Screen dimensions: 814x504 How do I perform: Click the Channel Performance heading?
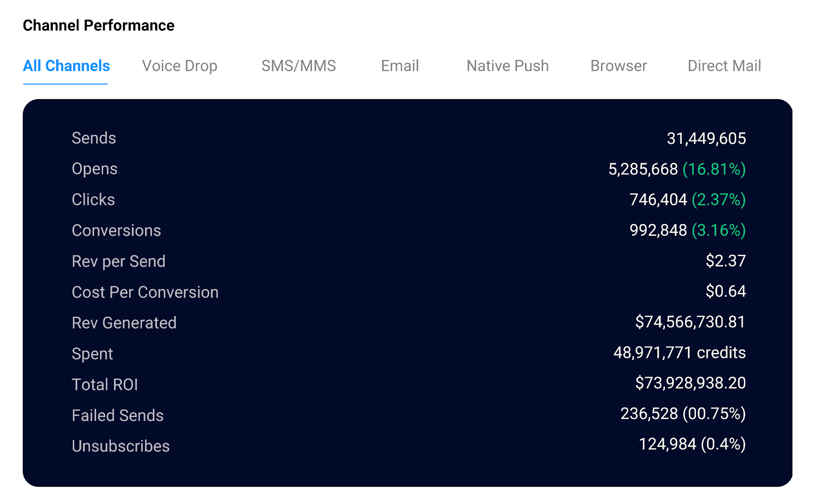(99, 25)
